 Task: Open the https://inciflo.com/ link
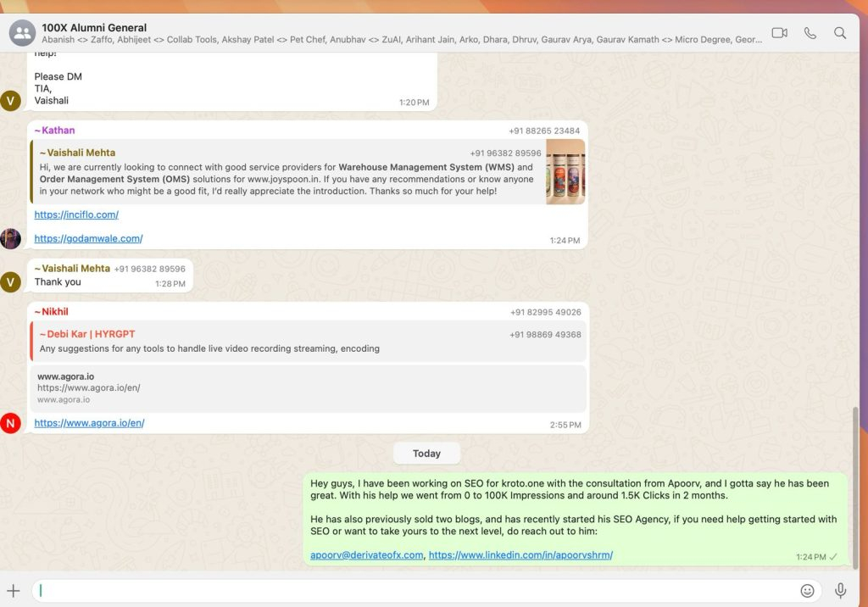tap(75, 214)
